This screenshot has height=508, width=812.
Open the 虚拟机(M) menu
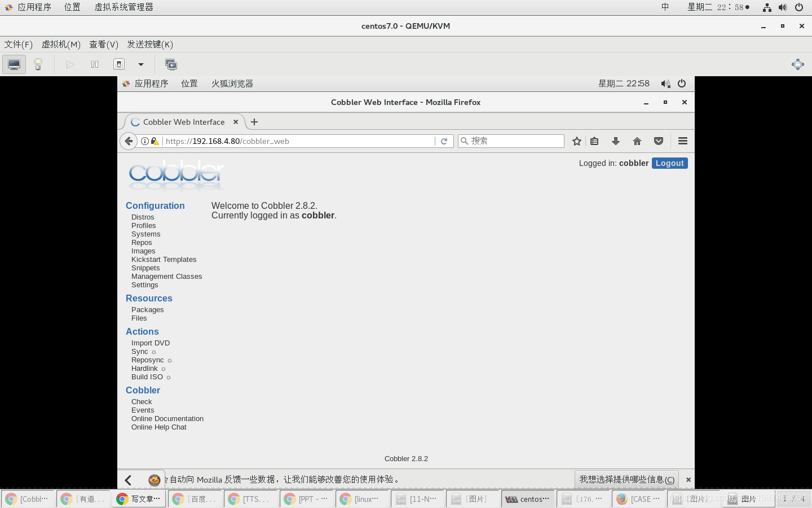tap(61, 44)
